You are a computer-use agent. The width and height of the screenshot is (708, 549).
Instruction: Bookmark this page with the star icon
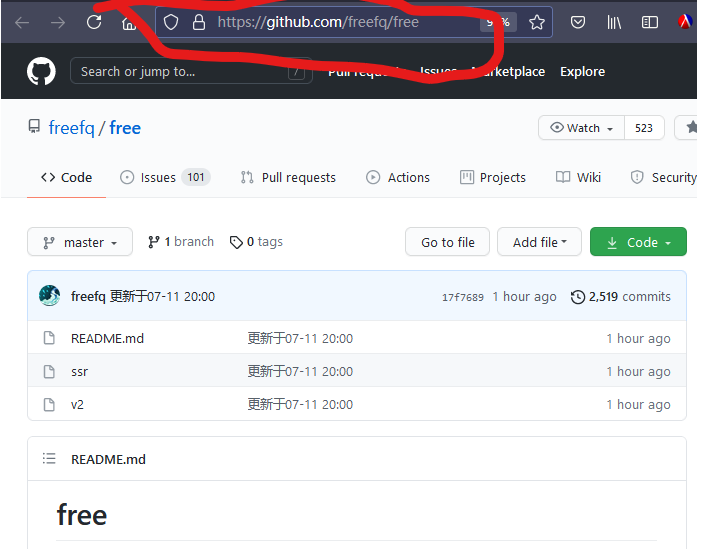(536, 22)
